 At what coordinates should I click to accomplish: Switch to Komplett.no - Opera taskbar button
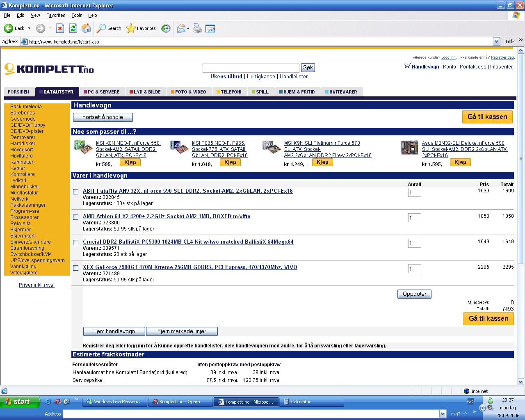180,402
